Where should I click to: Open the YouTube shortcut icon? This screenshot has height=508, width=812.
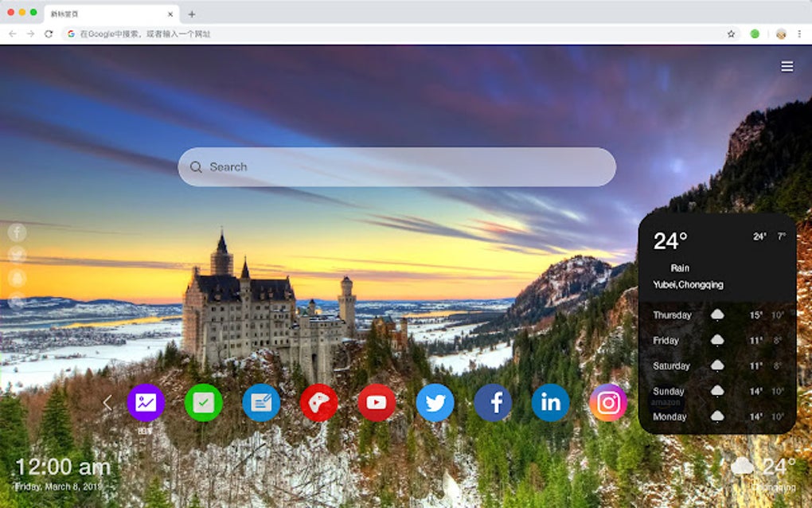coord(376,403)
